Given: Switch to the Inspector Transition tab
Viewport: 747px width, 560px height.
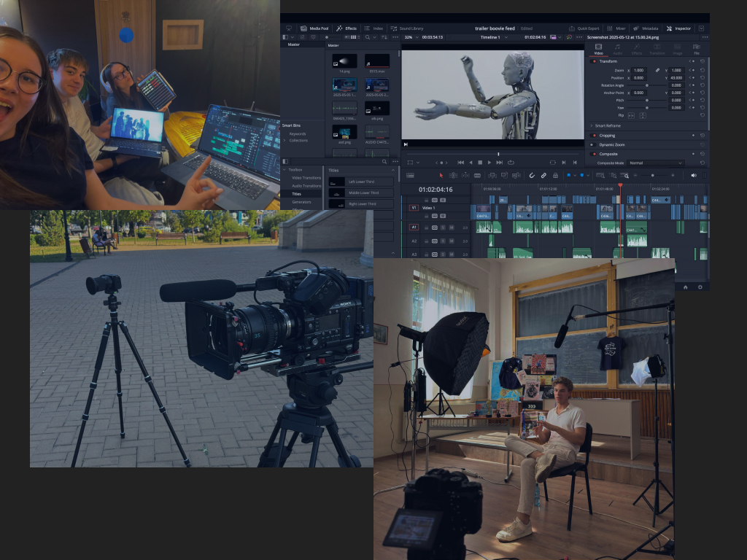Looking at the screenshot, I should 657,49.
